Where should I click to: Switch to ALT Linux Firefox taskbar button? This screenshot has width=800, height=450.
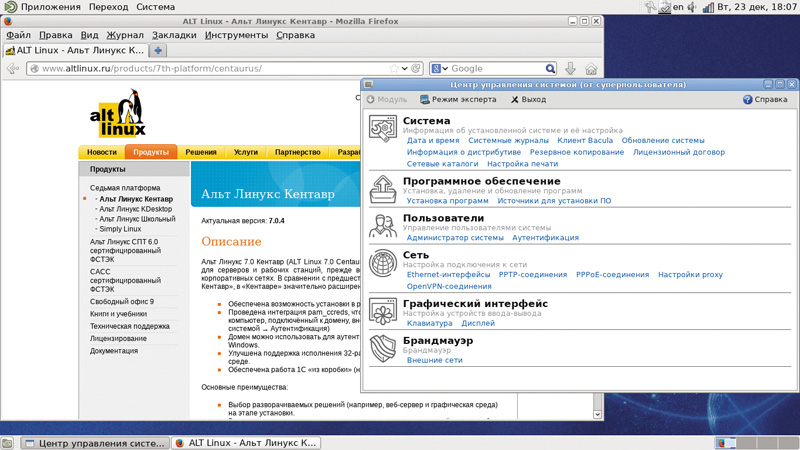[246, 443]
